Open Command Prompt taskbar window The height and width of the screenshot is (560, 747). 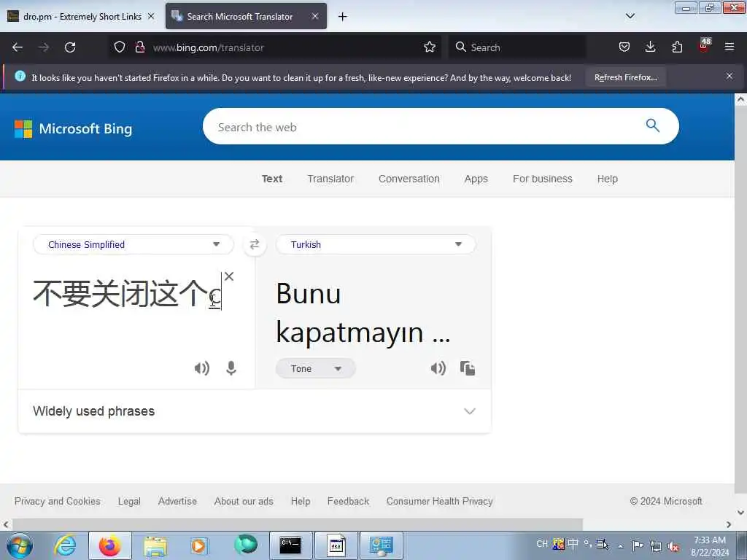point(290,545)
